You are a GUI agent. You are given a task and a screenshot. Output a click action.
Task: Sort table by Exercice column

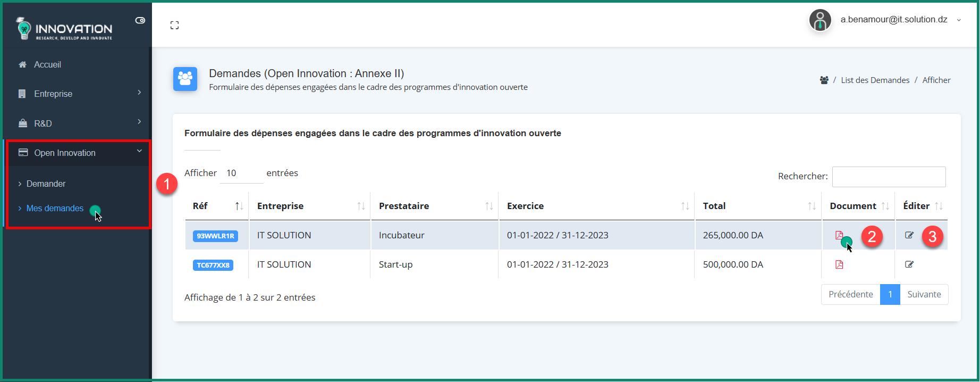596,206
